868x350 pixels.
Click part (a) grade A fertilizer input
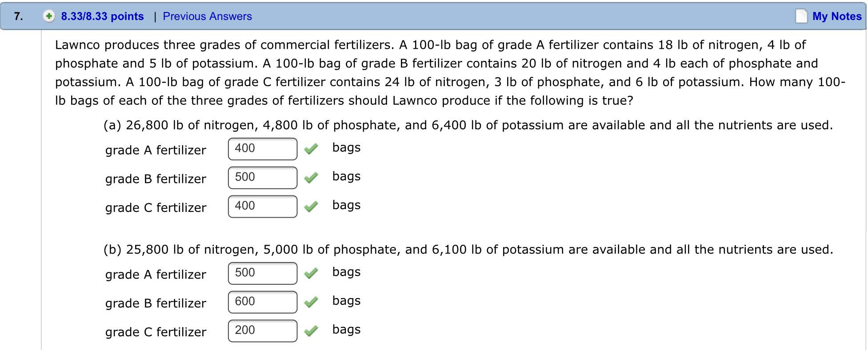click(x=262, y=149)
